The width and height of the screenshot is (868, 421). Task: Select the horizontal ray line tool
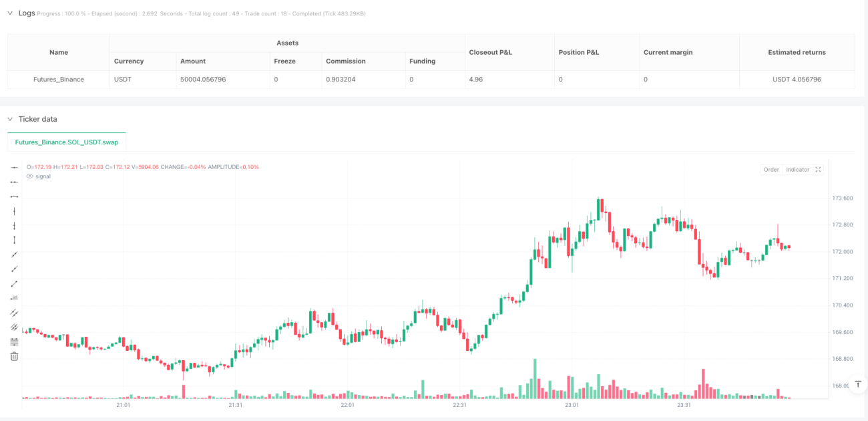pyautogui.click(x=14, y=182)
